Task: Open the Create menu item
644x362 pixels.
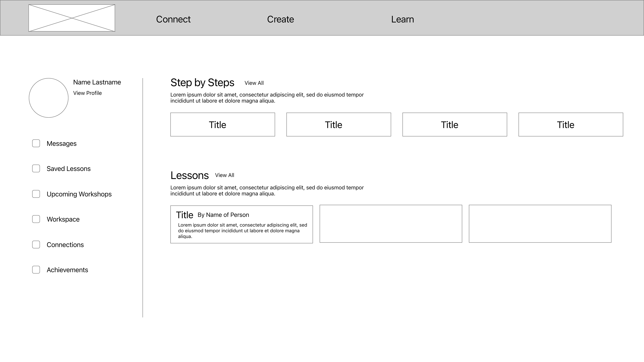Action: (281, 19)
